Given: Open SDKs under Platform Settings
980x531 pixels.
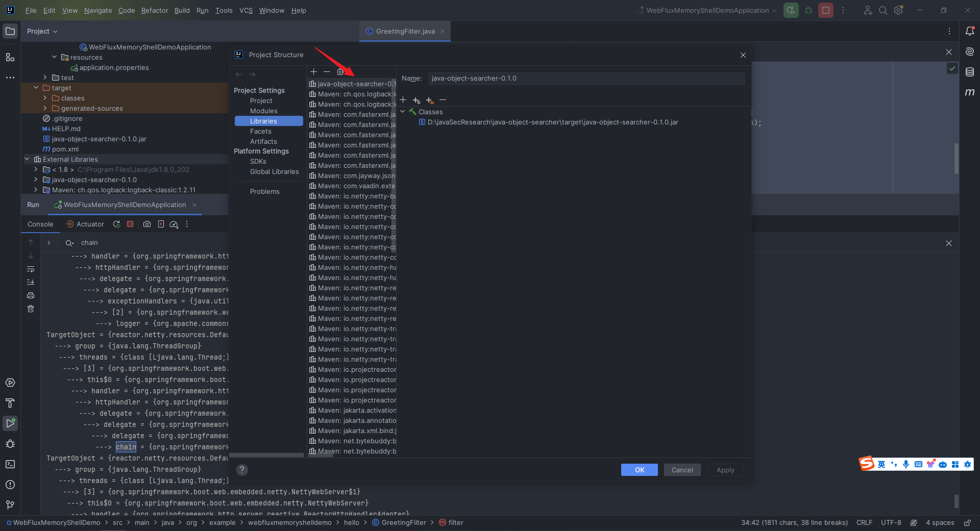Looking at the screenshot, I should (258, 161).
